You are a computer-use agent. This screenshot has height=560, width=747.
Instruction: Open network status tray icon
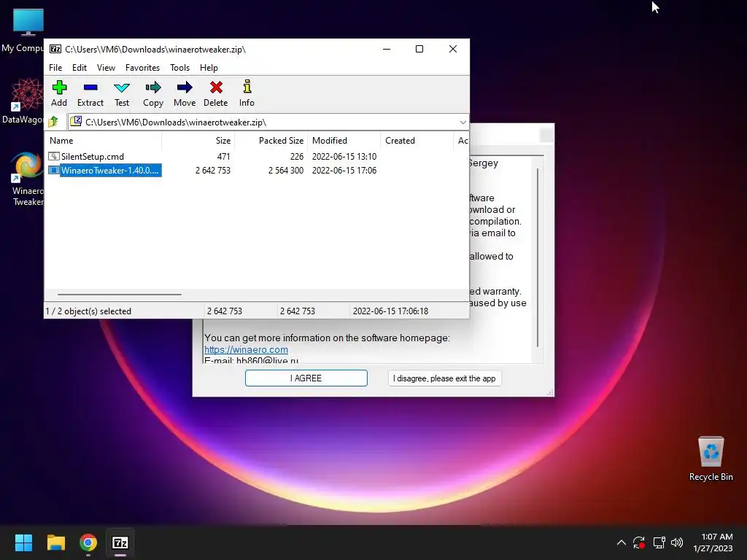click(x=659, y=542)
